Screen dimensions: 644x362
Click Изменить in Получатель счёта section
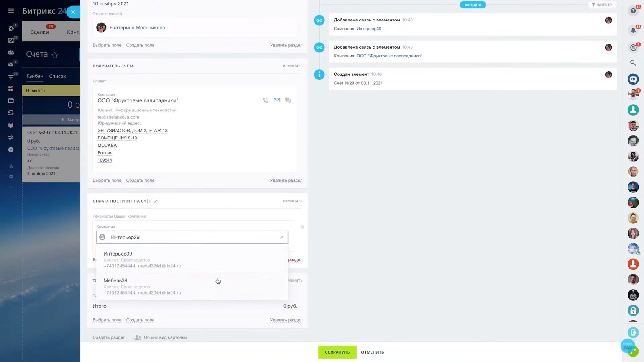click(292, 66)
